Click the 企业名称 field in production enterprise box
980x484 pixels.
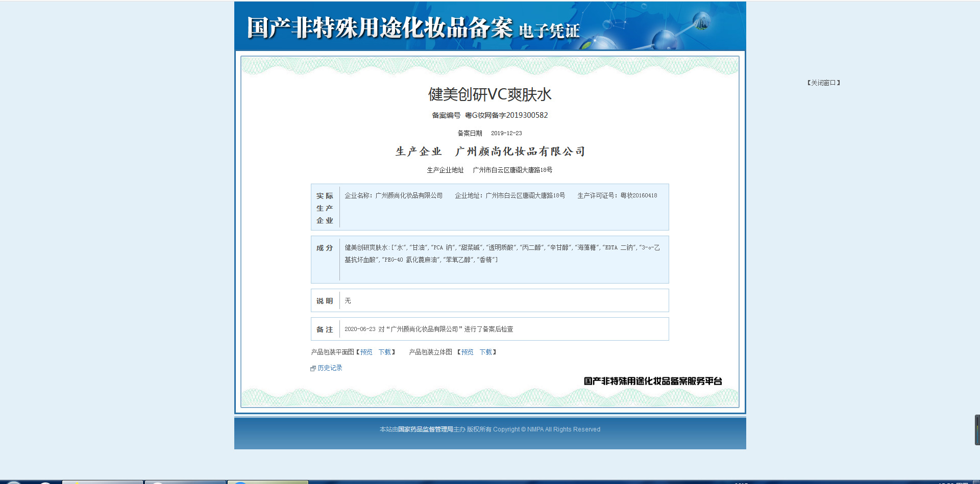pyautogui.click(x=394, y=195)
